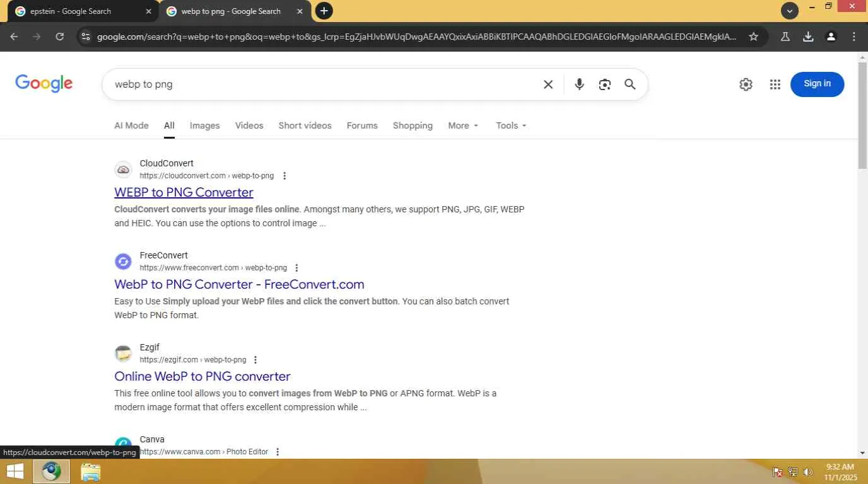The width and height of the screenshot is (868, 484).
Task: Search by image with Google Lens
Action: coord(604,84)
